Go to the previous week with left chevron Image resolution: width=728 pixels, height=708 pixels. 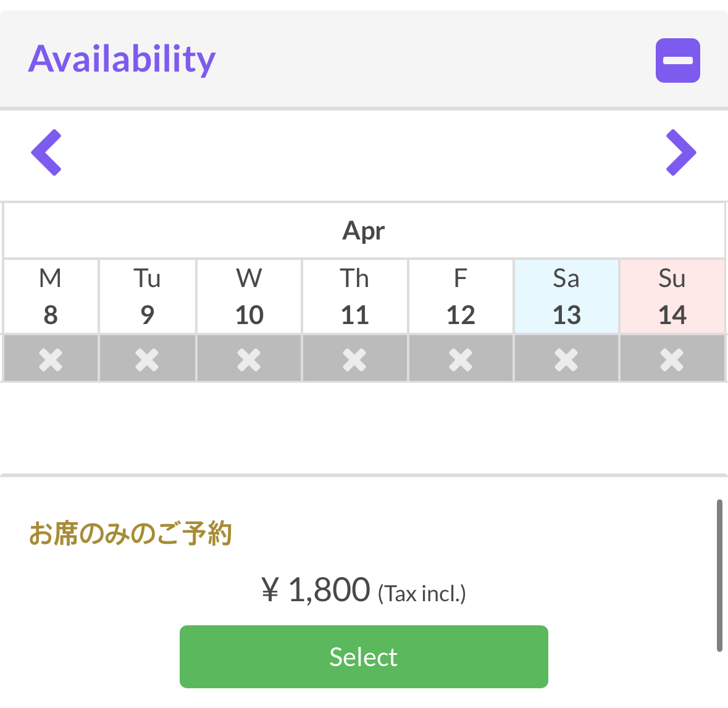[x=46, y=152]
